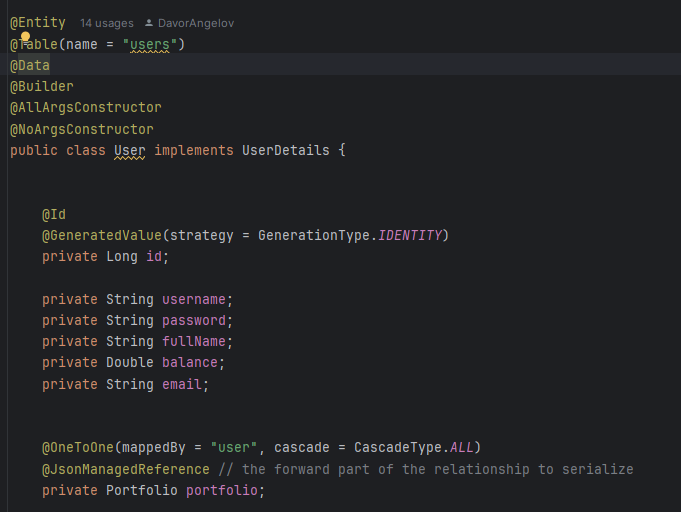Viewport: 681px width, 512px height.
Task: Click the DavorAngelov author label
Action: click(x=196, y=22)
